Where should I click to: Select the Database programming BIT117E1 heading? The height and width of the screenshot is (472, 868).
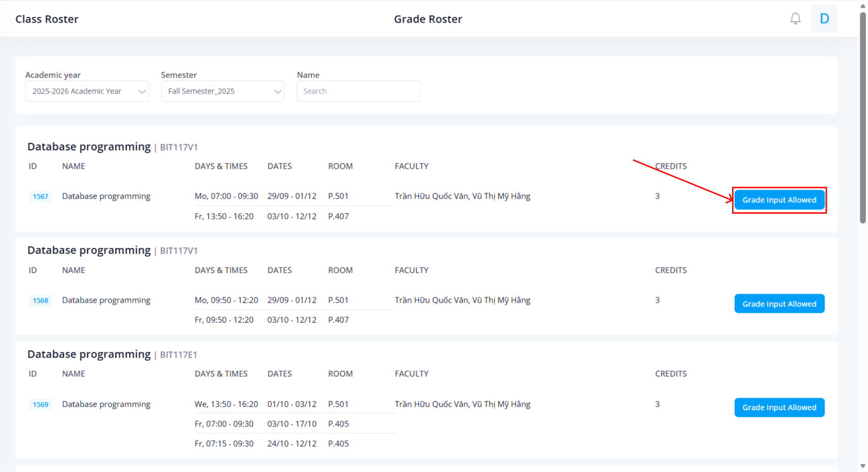(89, 354)
